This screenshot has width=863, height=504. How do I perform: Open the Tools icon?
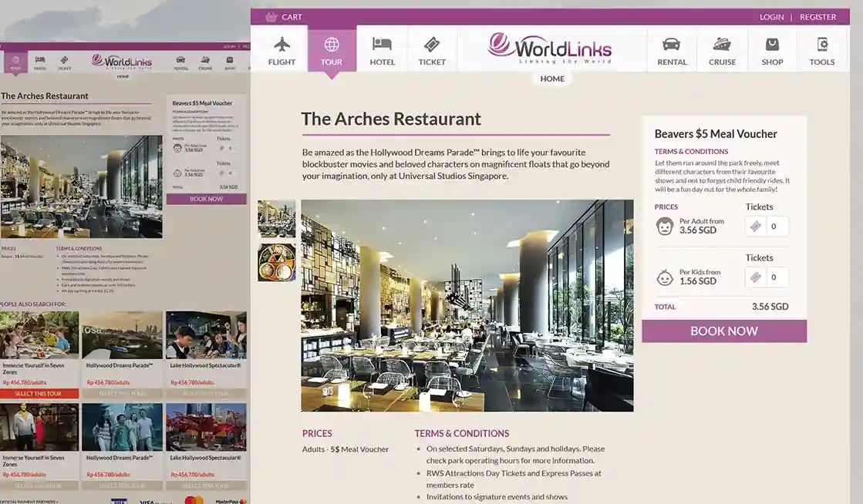[822, 44]
